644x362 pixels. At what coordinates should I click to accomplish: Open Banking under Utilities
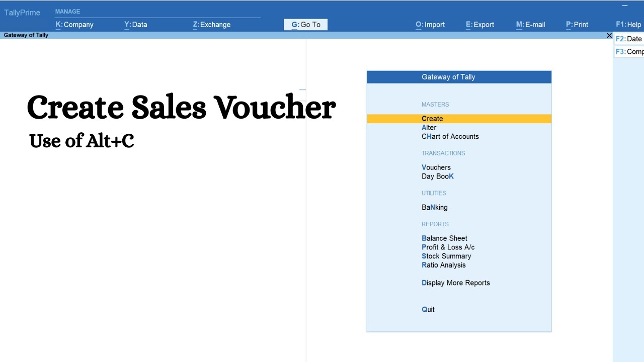(435, 207)
